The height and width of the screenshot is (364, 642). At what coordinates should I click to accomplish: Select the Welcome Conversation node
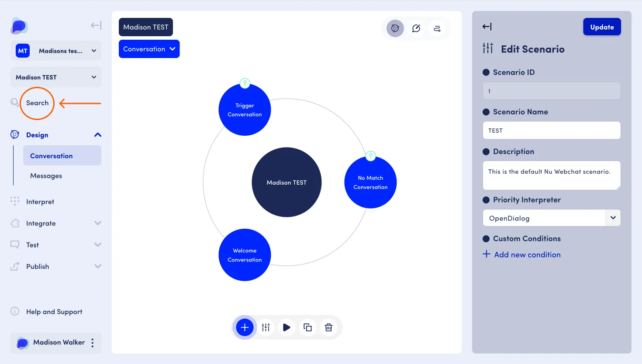(245, 255)
